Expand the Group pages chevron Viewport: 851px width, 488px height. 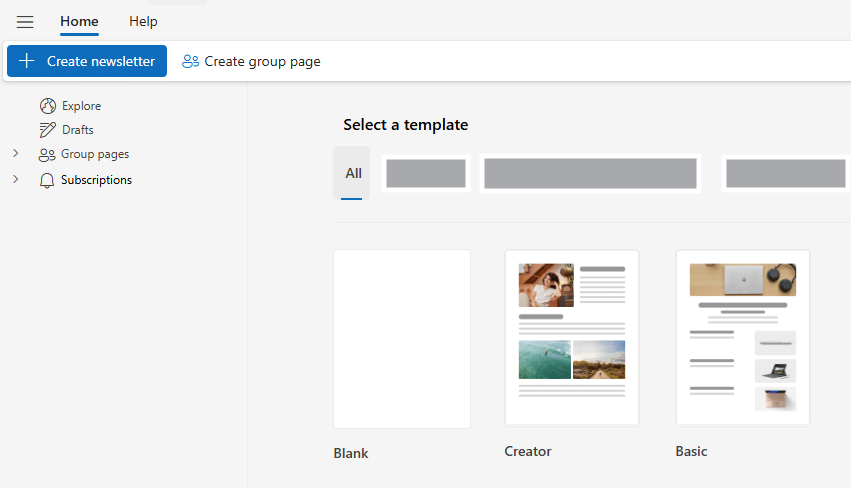click(16, 154)
